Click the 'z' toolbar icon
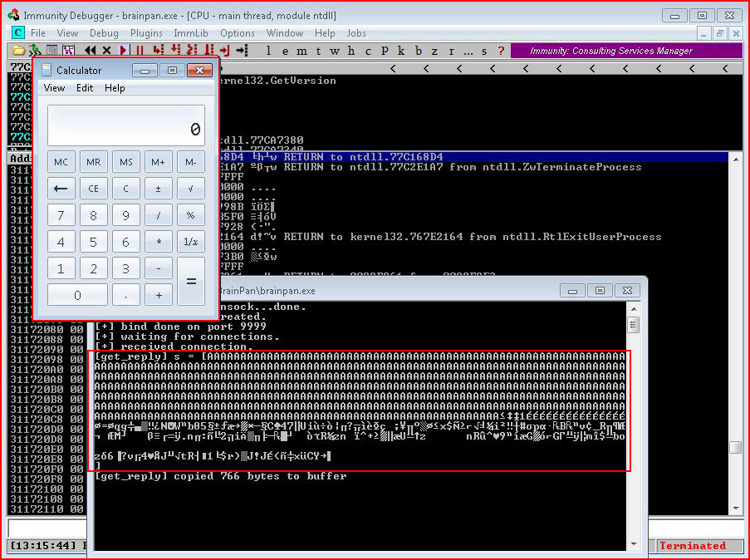 pos(434,51)
